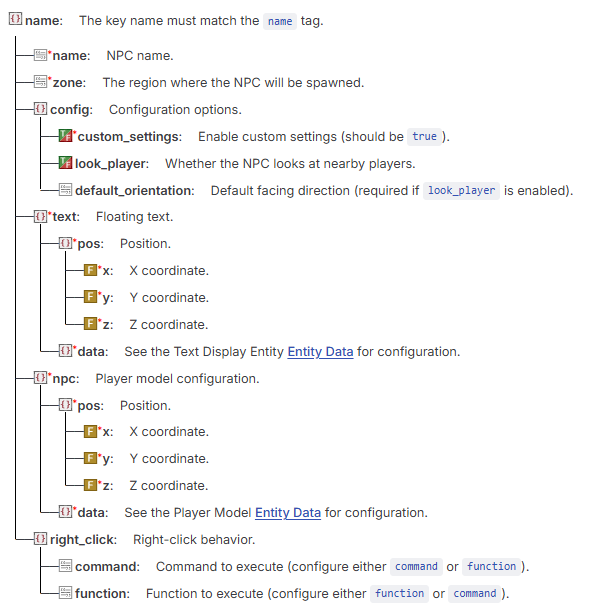Click the 'name' code tag in header
Screen dimensions: 596x616
280,21
